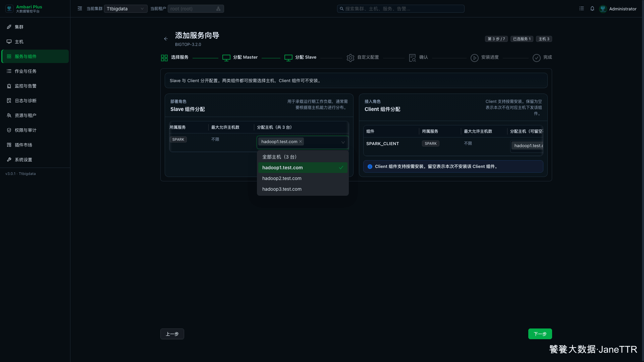Select the 分配 Slave wizard step

point(301,58)
